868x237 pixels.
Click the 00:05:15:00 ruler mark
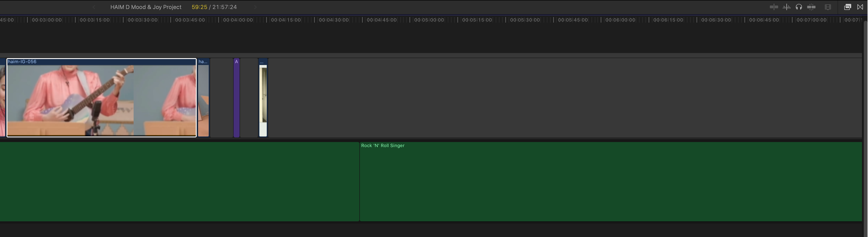point(477,20)
